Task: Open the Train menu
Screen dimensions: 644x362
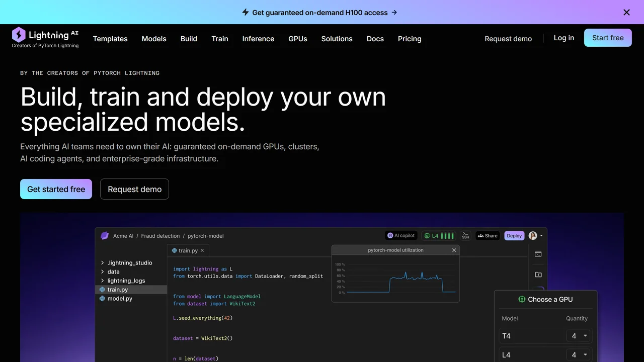Action: point(220,39)
